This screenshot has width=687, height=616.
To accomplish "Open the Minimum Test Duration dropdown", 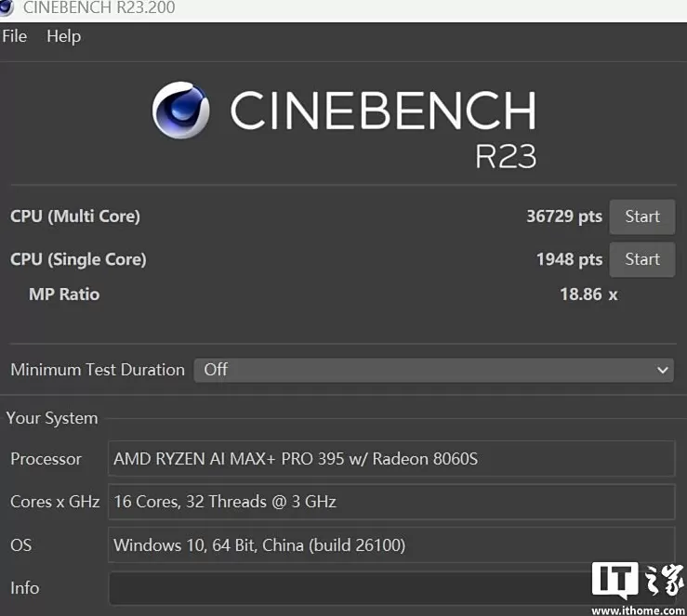I will (x=433, y=369).
